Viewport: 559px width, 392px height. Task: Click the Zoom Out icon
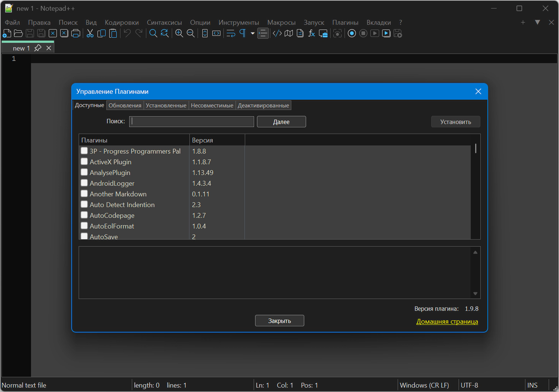tap(191, 34)
